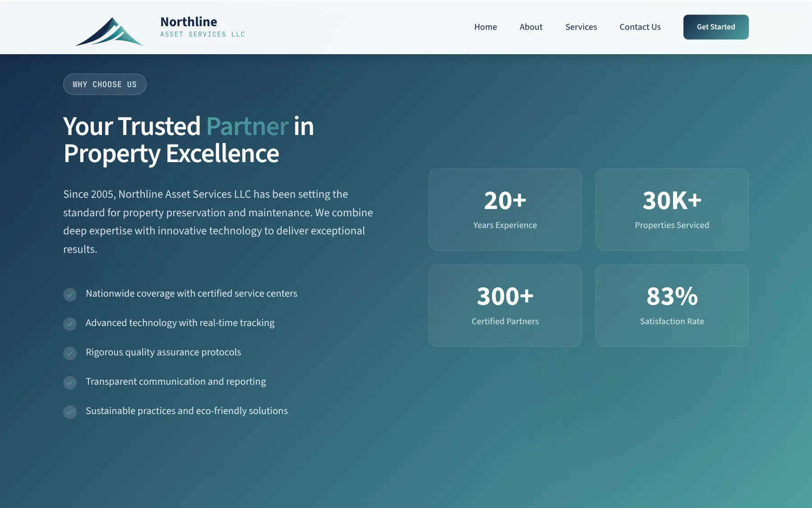The width and height of the screenshot is (812, 508).
Task: Click the Why Choose Us badge
Action: click(x=105, y=84)
